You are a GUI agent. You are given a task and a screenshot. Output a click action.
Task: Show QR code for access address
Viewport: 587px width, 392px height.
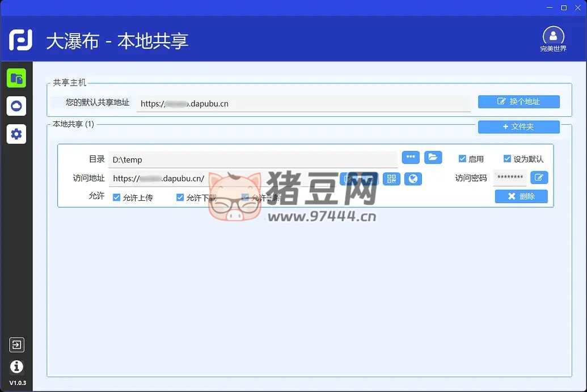point(391,179)
